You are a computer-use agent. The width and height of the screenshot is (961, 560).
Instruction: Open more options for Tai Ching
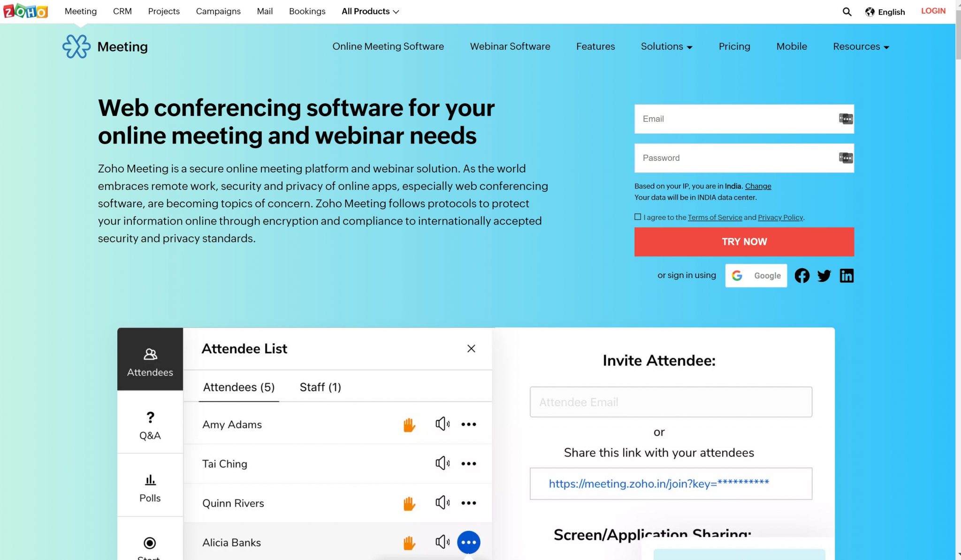coord(468,464)
